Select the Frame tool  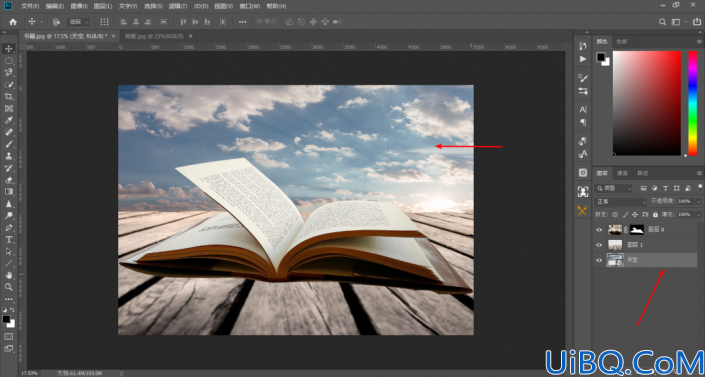pos(9,108)
